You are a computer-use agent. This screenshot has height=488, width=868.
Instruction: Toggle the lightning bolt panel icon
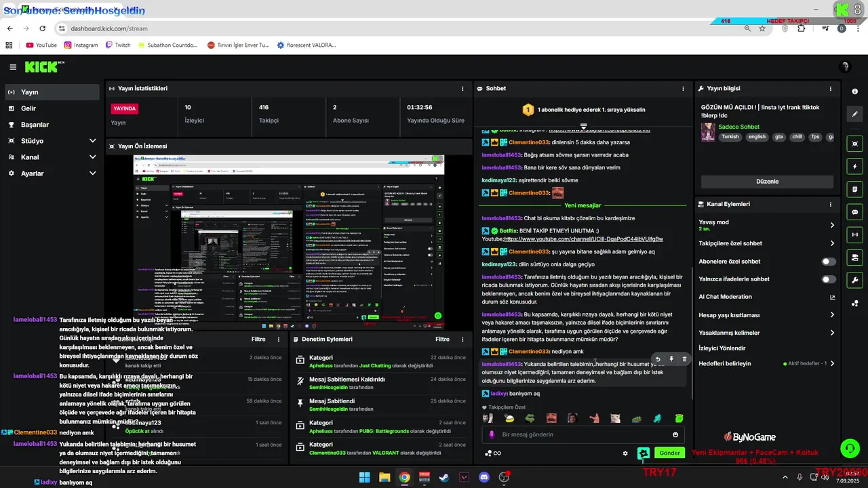(854, 166)
